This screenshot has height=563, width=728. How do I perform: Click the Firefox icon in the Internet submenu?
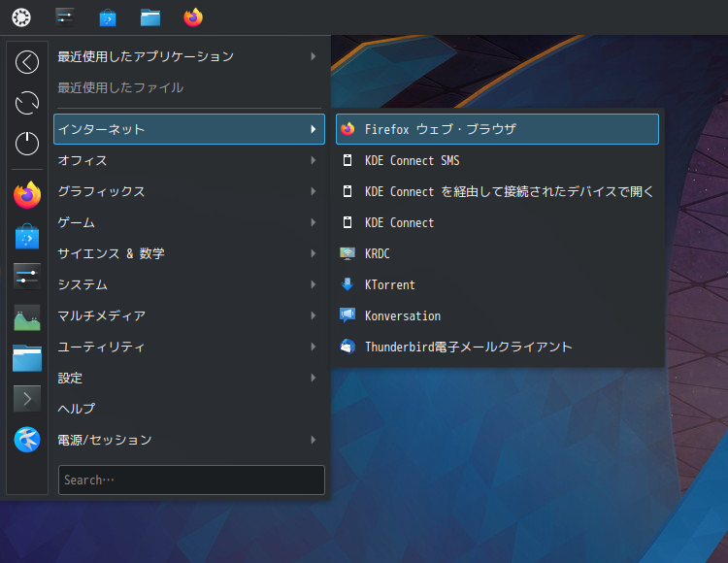click(347, 129)
